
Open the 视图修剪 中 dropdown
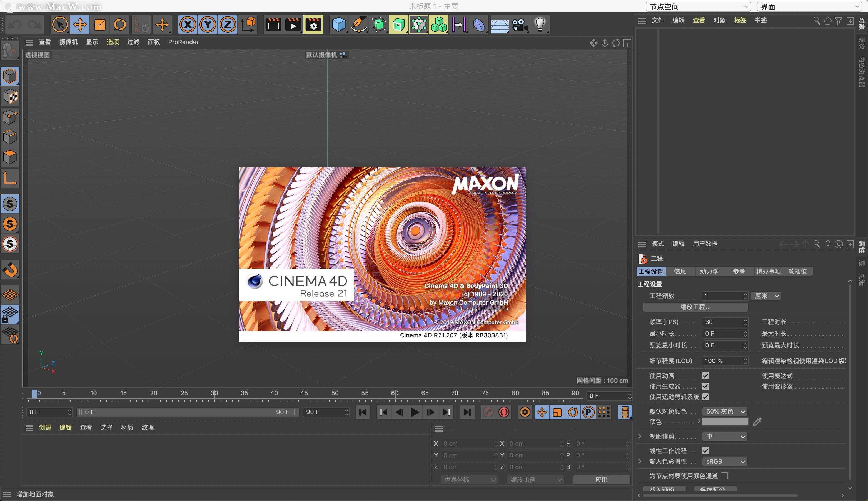pyautogui.click(x=725, y=437)
